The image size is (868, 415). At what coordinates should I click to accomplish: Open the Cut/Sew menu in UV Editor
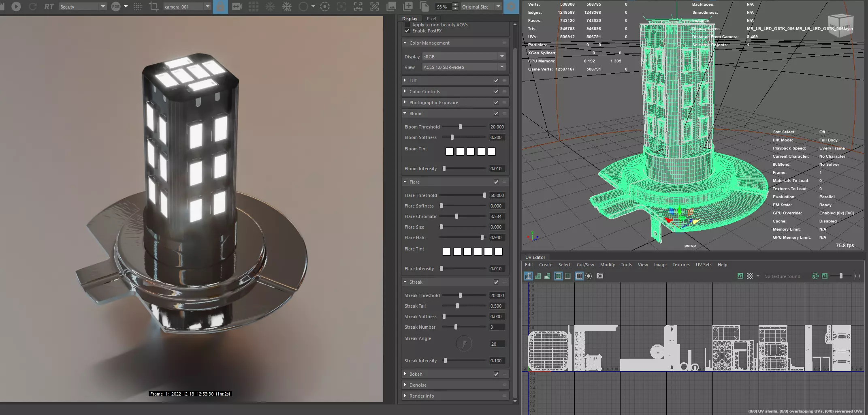point(585,265)
